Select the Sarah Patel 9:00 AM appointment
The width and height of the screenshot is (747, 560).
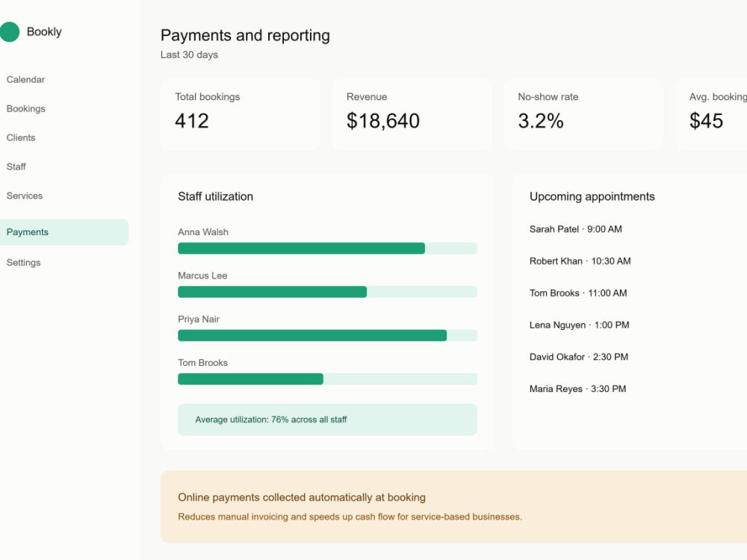click(x=575, y=229)
